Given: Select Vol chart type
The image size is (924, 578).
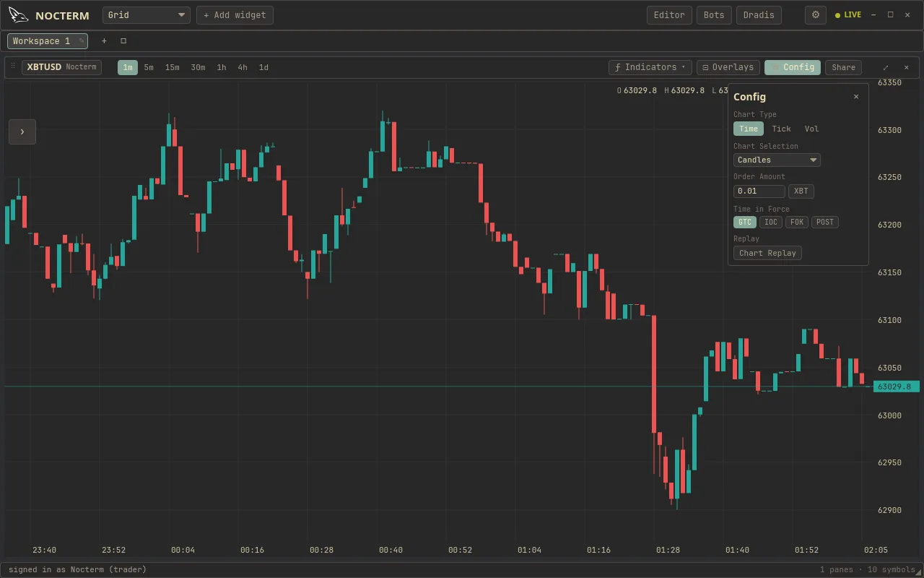Looking at the screenshot, I should 812,129.
